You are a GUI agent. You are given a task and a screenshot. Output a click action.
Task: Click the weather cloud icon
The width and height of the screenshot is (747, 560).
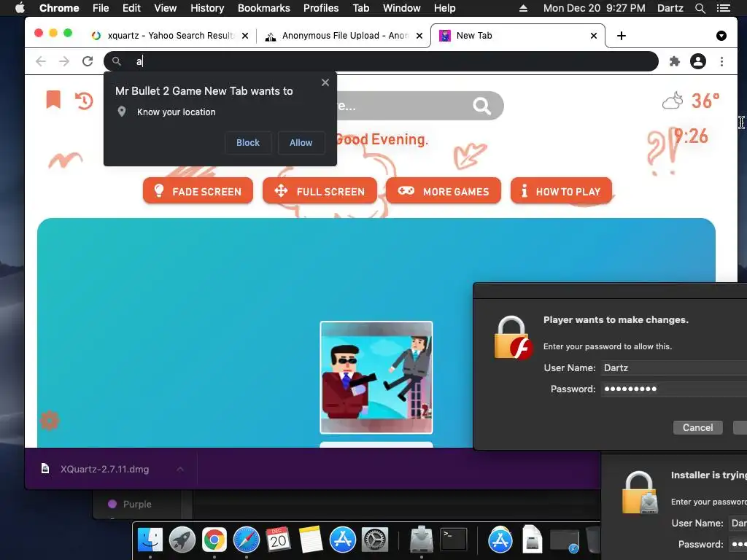[672, 101]
